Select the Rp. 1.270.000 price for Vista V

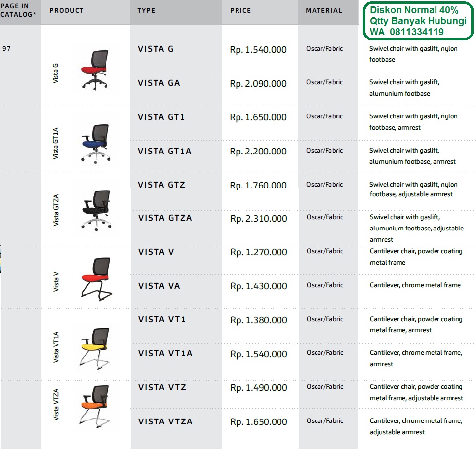(258, 252)
